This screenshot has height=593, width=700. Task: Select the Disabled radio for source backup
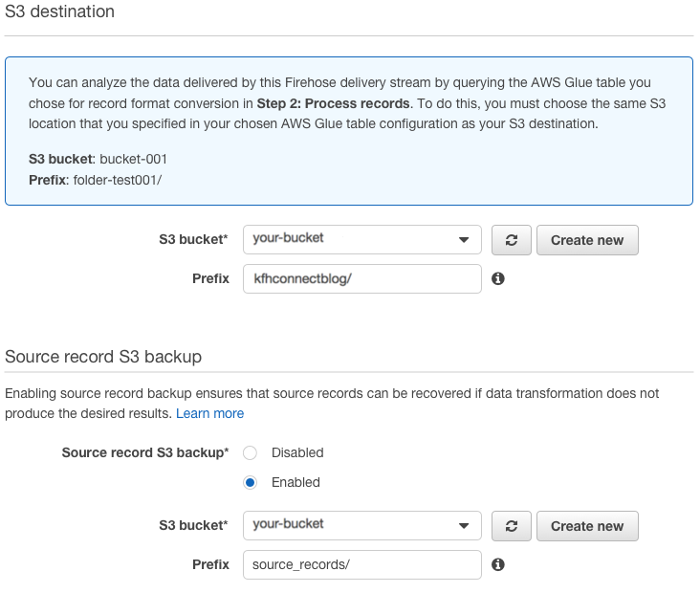(x=251, y=452)
